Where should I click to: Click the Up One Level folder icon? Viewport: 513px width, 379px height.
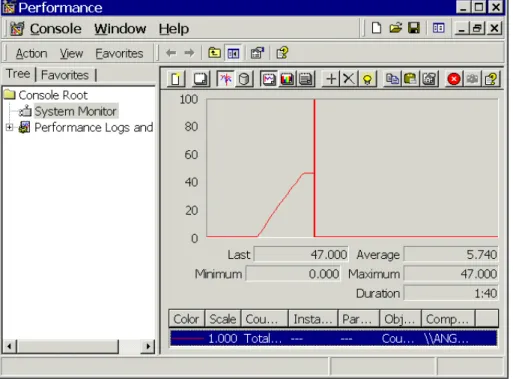click(x=214, y=53)
